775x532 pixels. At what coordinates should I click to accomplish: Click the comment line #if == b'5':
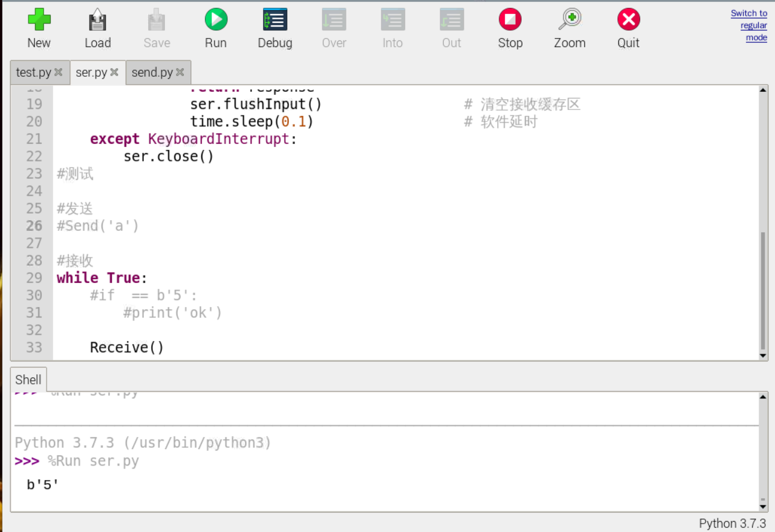pyautogui.click(x=144, y=296)
